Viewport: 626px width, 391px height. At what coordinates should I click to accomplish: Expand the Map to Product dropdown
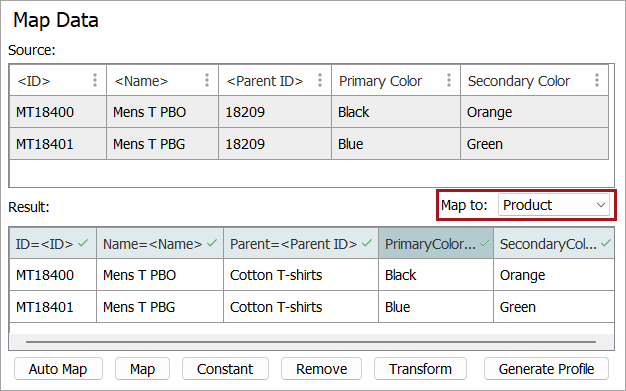coord(554,205)
